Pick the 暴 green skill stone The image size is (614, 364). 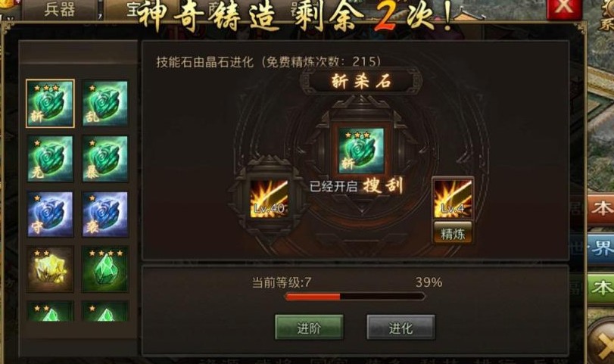click(105, 159)
